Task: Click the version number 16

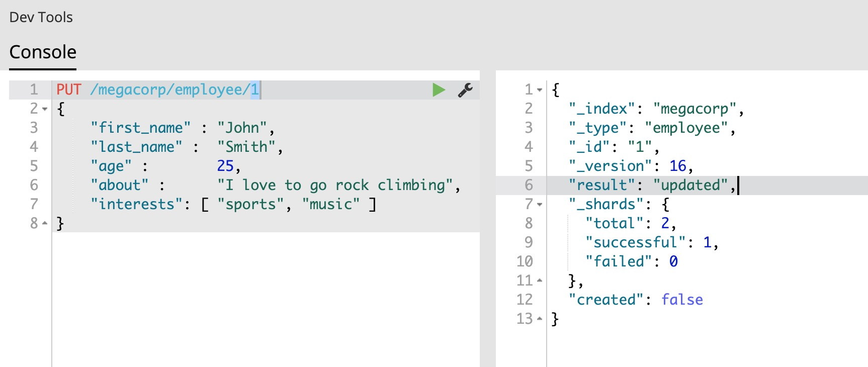Action: click(678, 166)
